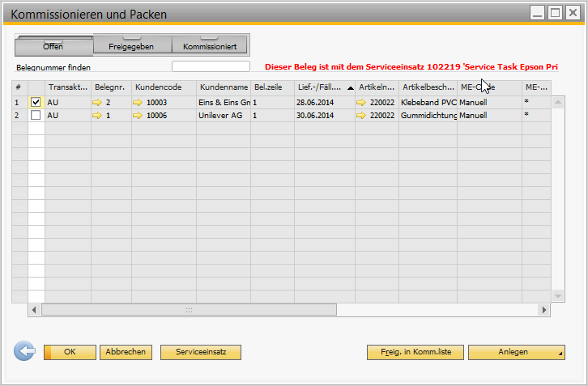Expand the Anlegen dropdown arrow
The width and height of the screenshot is (588, 386).
tap(560, 354)
